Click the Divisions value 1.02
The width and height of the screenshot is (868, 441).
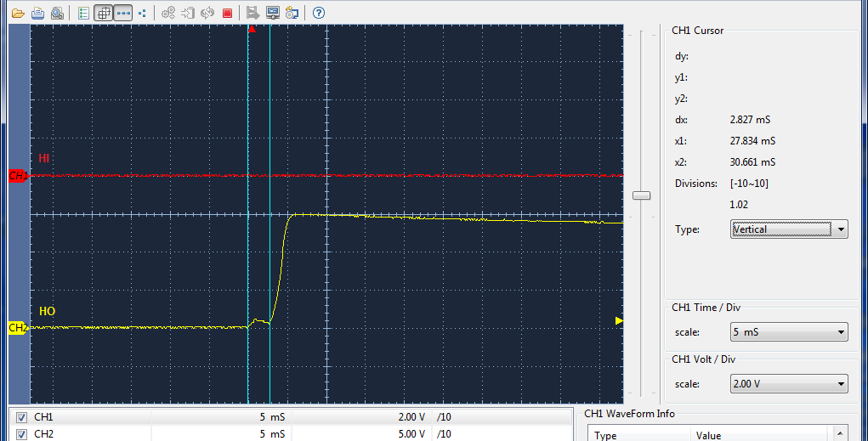(x=739, y=204)
